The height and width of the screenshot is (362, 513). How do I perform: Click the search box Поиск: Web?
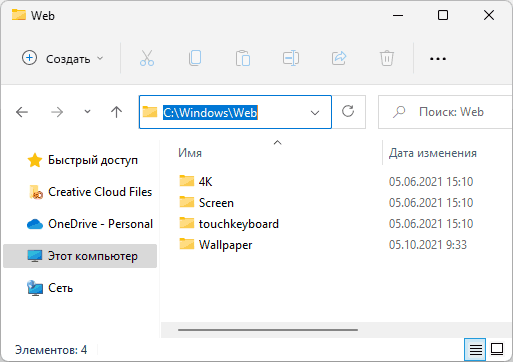(x=445, y=112)
